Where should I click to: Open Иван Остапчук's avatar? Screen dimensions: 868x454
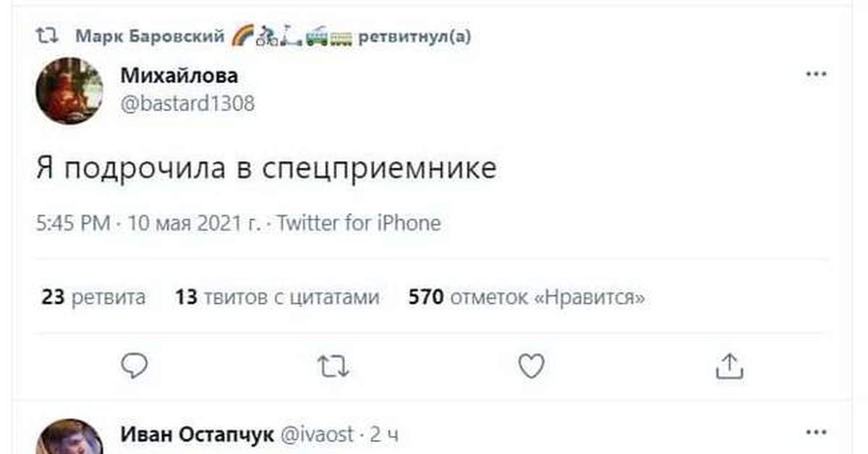point(69,438)
